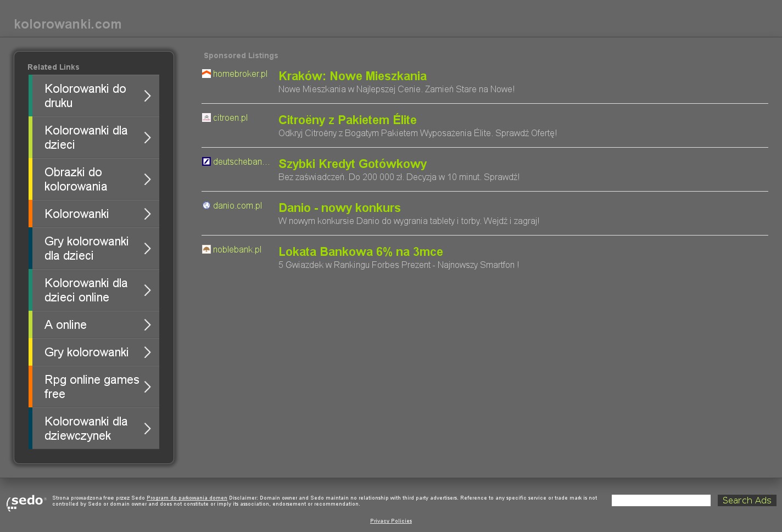782x532 pixels.
Task: Click the danio.com.pl favicon icon
Action: pos(206,205)
